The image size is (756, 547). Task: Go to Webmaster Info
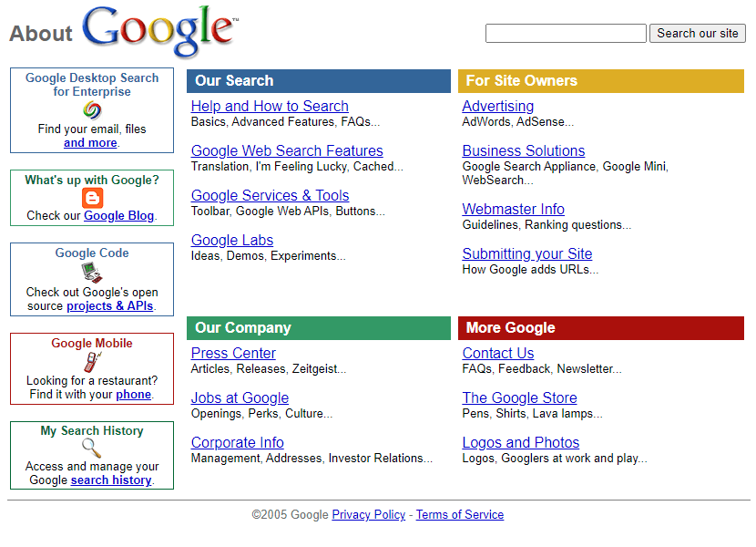514,209
